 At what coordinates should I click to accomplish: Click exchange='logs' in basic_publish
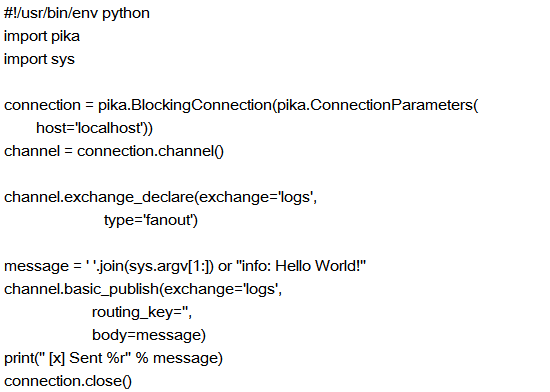(x=221, y=289)
